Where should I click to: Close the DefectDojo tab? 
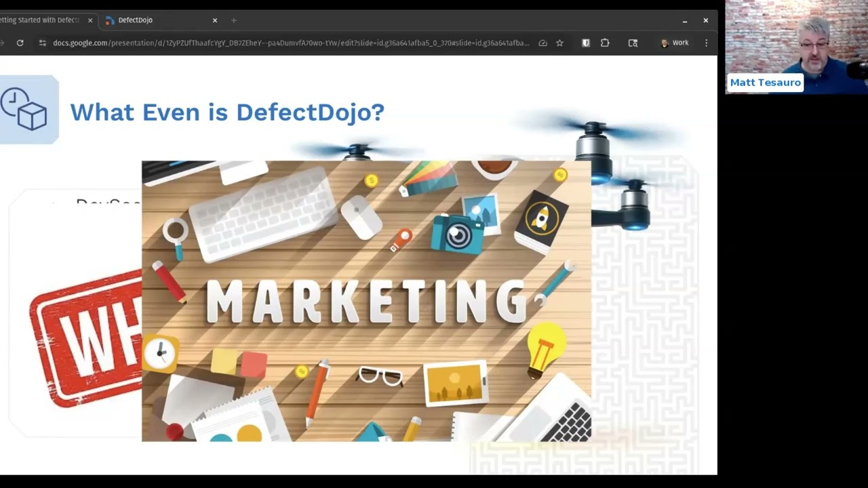215,20
